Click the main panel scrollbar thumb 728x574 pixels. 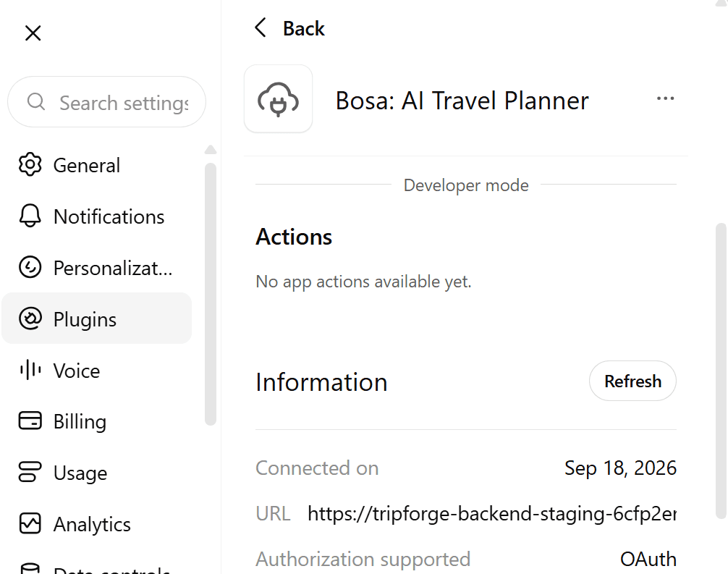pyautogui.click(x=721, y=371)
